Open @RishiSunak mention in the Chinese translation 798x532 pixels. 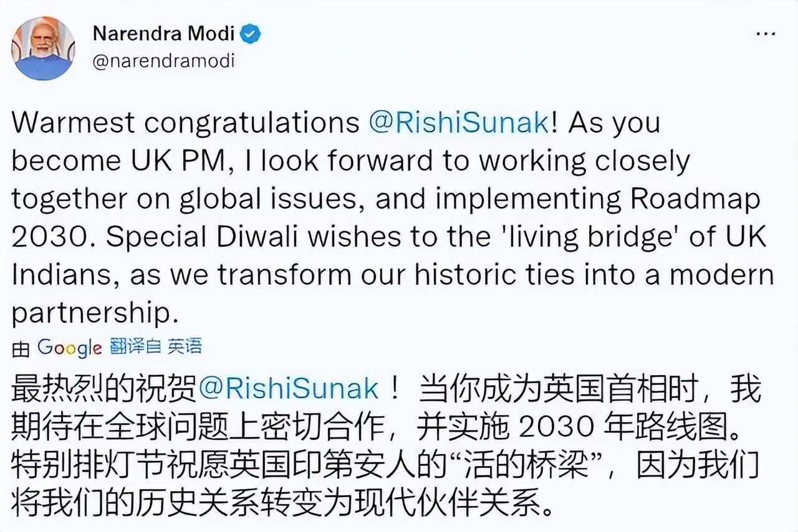(289, 389)
